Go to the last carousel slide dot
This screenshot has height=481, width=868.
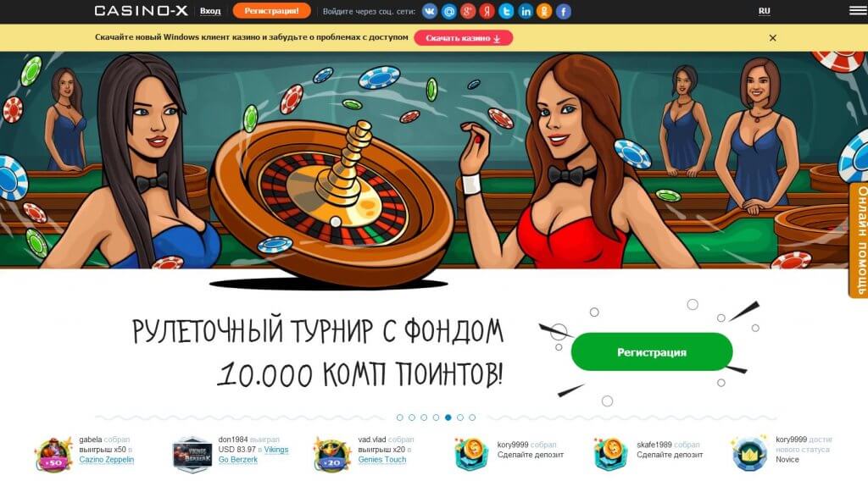[472, 417]
